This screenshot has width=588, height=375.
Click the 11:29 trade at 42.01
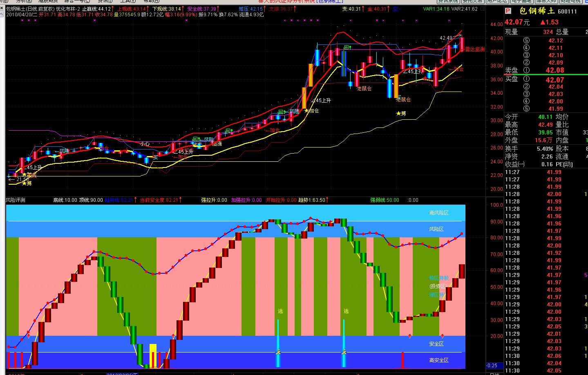pyautogui.click(x=554, y=334)
